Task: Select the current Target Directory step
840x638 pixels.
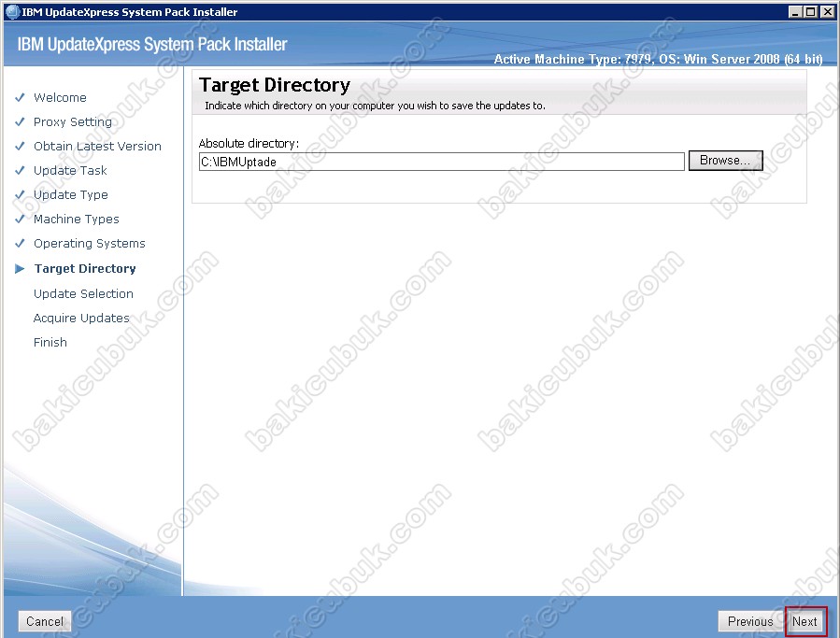Action: coord(85,268)
